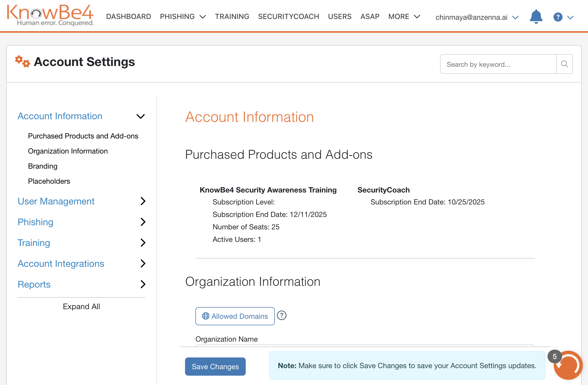Open the SecurityCoach navigation item
The image size is (588, 385).
coord(288,17)
